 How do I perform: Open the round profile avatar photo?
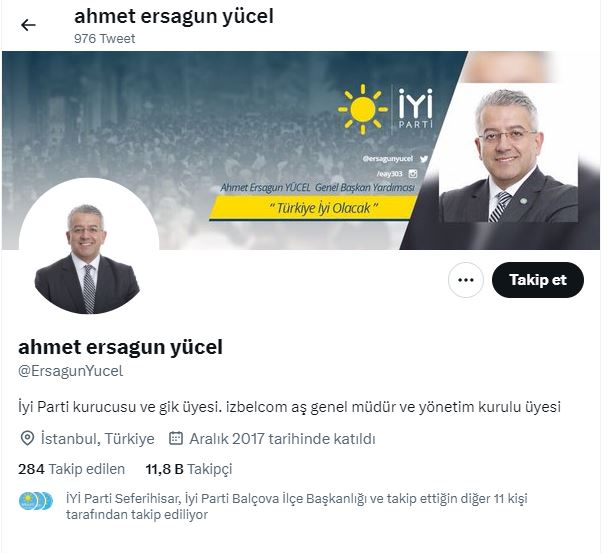tap(89, 246)
